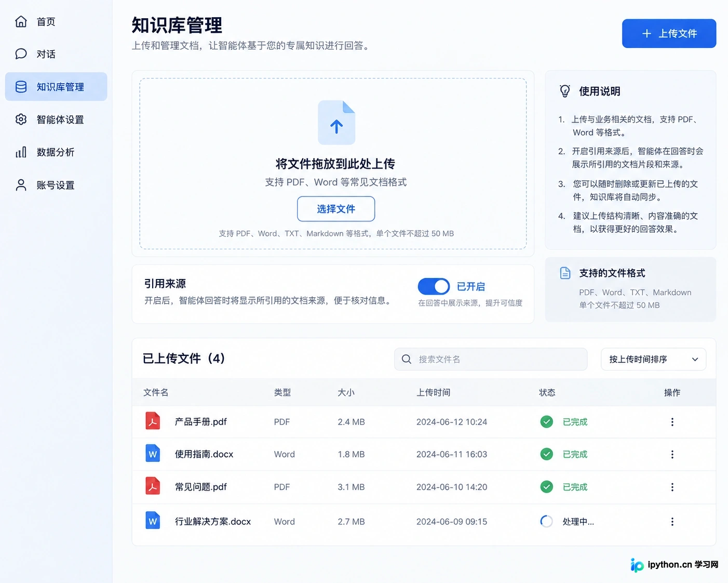Click the 搜索文件名 search field
Image resolution: width=728 pixels, height=583 pixels.
[491, 359]
